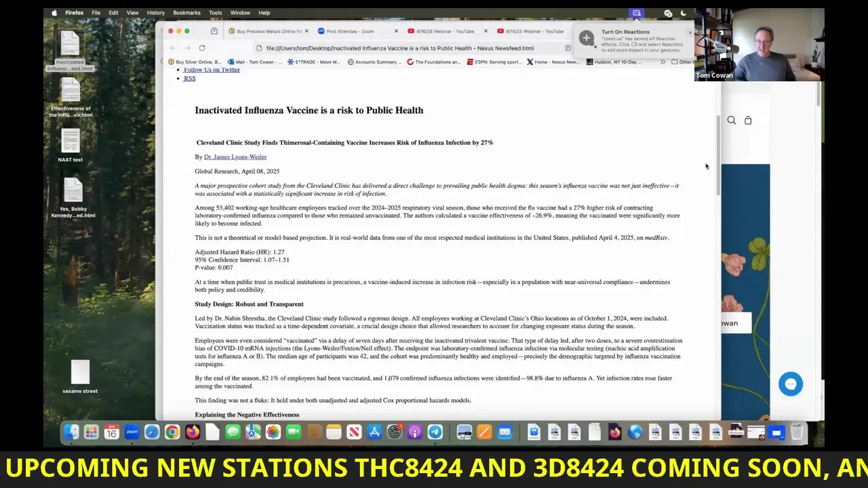Go back to the previous page

tap(173, 48)
